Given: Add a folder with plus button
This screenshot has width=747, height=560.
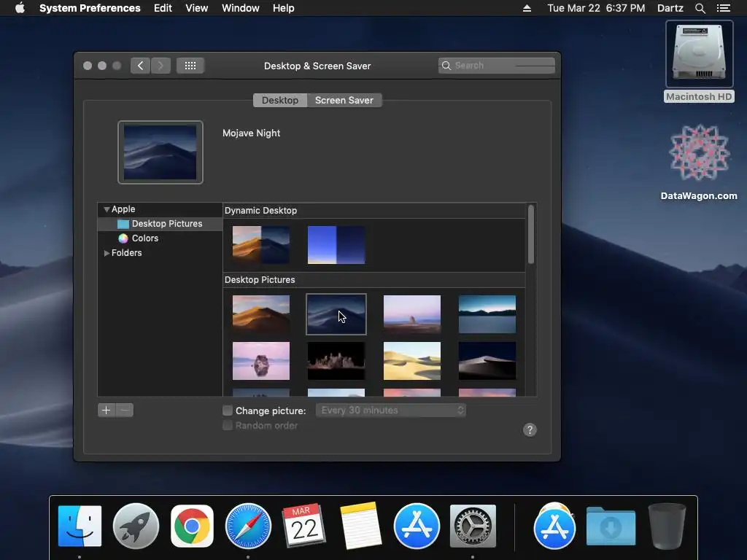Looking at the screenshot, I should (x=107, y=410).
